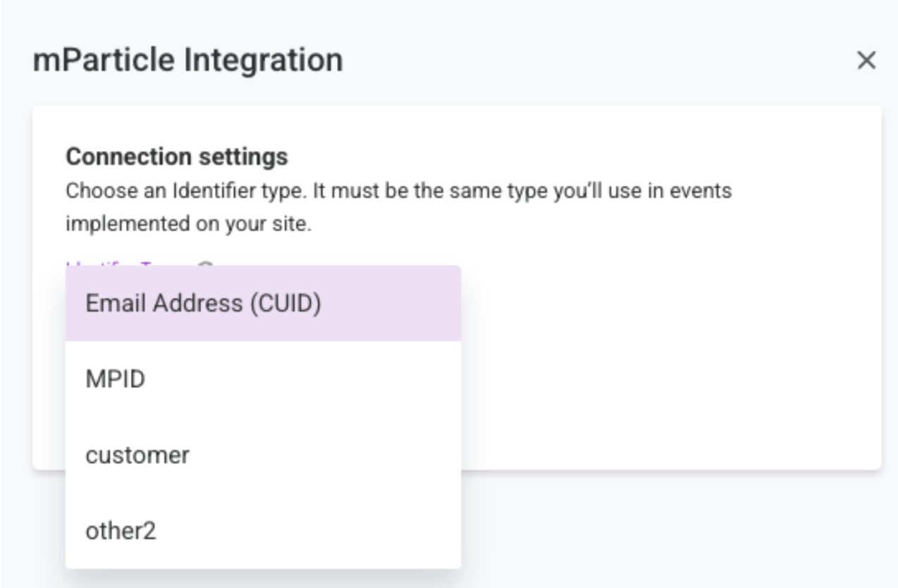Screen dimensions: 898x588
Task: Pick the customer identifier option
Action: coord(263,455)
